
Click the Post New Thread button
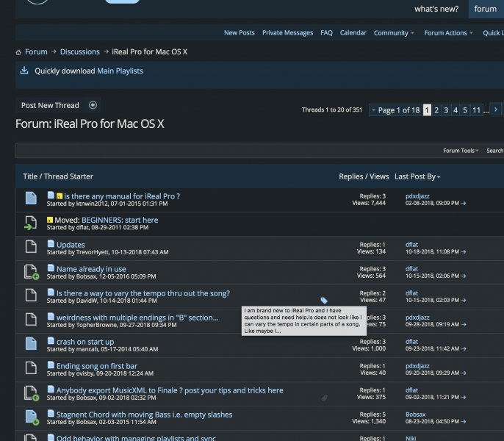point(50,106)
